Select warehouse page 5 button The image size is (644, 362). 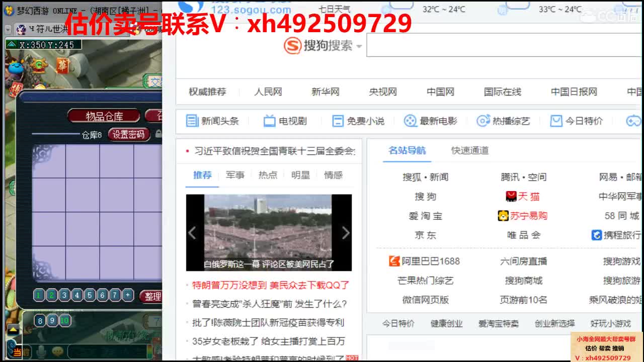pos(90,295)
